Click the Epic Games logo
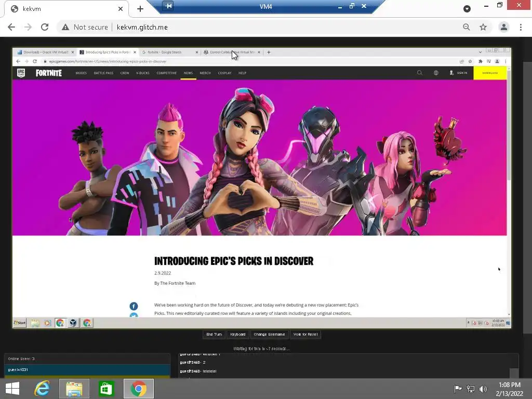 21,73
